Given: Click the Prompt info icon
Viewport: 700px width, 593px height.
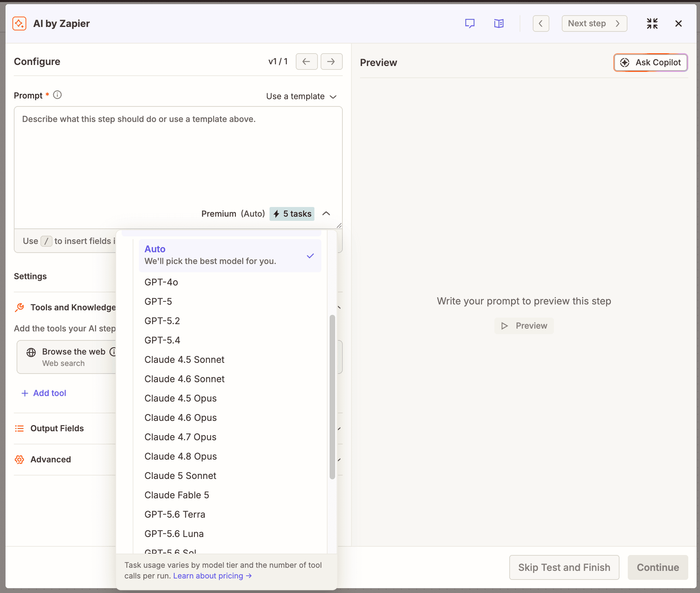Looking at the screenshot, I should [57, 95].
